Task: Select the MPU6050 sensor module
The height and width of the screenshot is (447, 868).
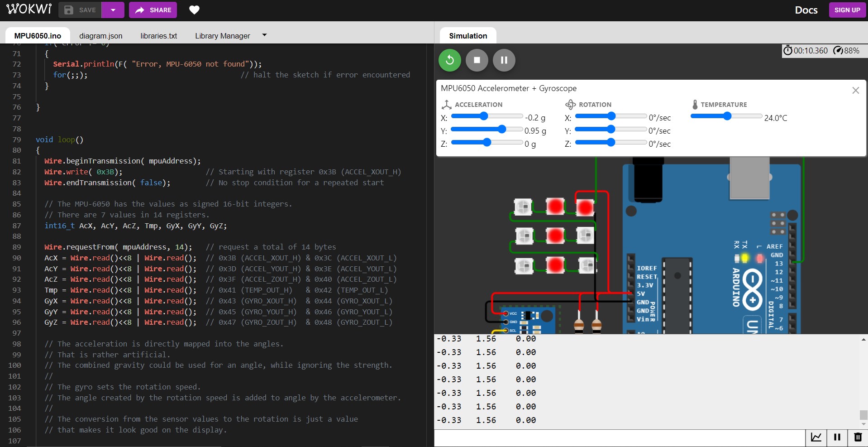Action: tap(528, 320)
